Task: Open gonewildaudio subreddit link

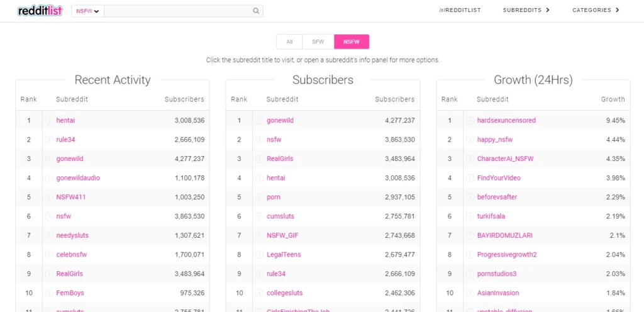Action: (x=78, y=178)
